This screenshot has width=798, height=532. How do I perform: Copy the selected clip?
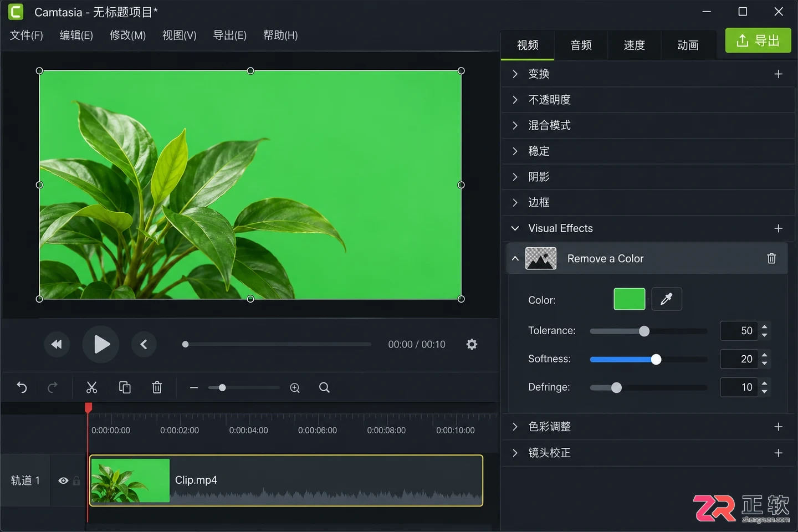click(125, 387)
